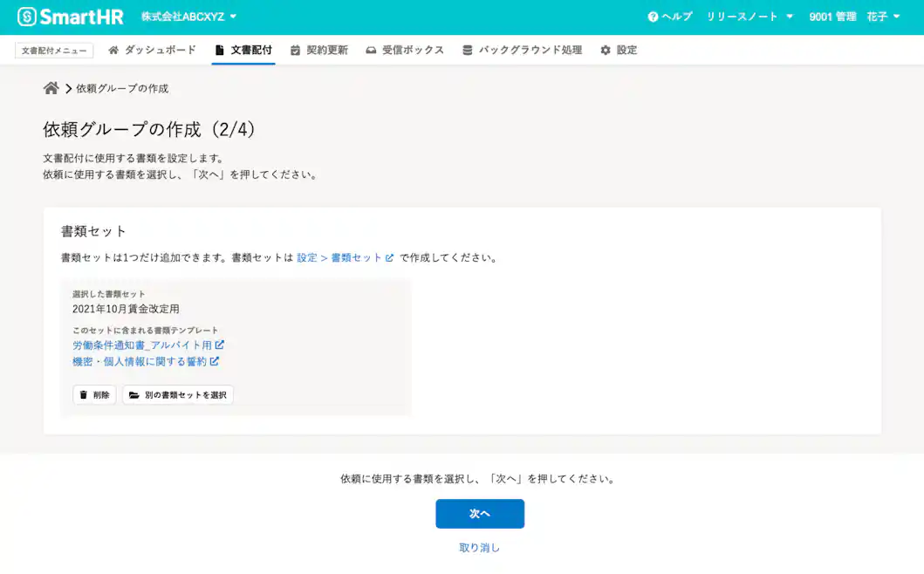924x574 pixels.
Task: Click the external link icon beside 書類セット
Action: tap(390, 257)
